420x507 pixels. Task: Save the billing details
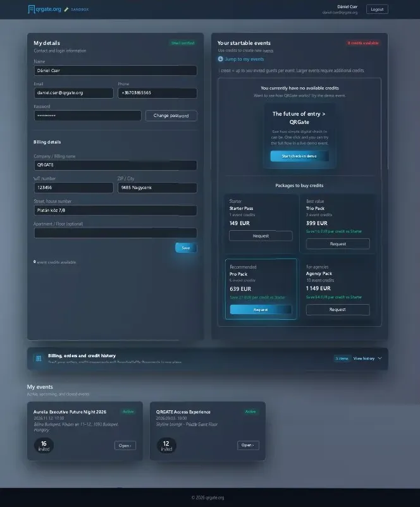186,248
